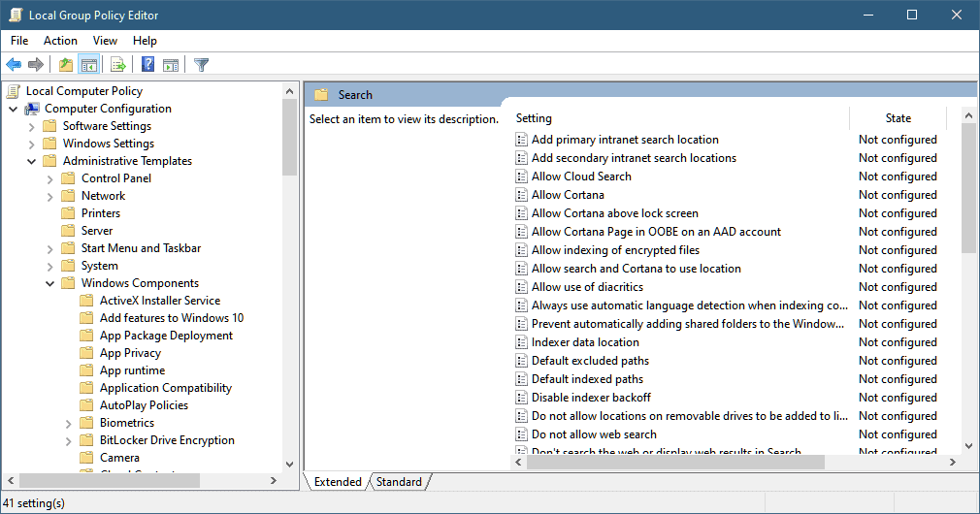The width and height of the screenshot is (980, 514).
Task: Click policy icon beside Do not allow web search
Action: tap(521, 434)
